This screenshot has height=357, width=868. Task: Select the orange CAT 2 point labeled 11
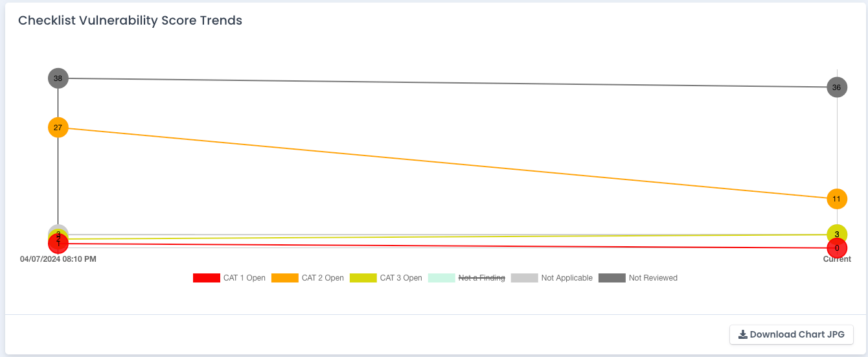[x=837, y=199]
